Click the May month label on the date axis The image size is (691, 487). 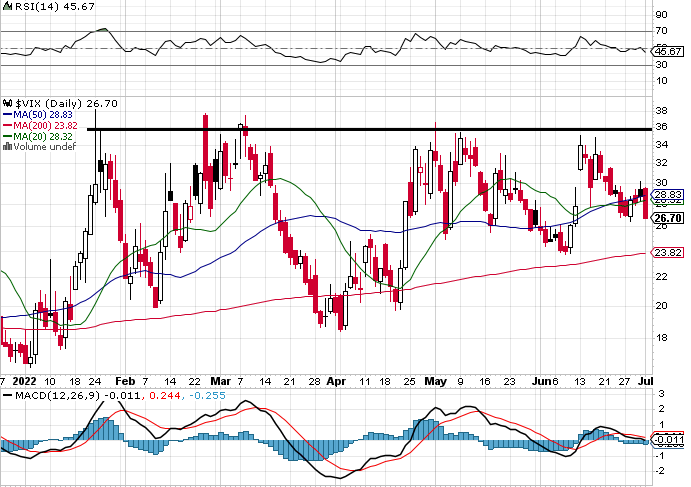tap(436, 381)
